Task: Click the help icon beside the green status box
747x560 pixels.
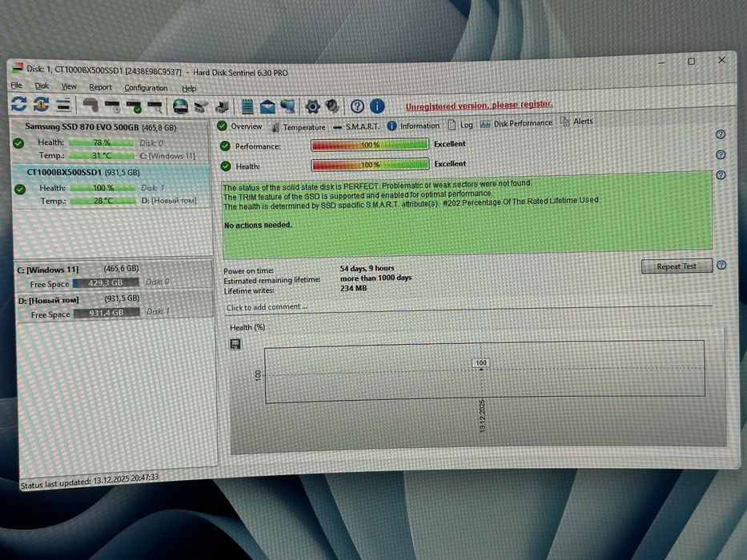Action: (721, 174)
